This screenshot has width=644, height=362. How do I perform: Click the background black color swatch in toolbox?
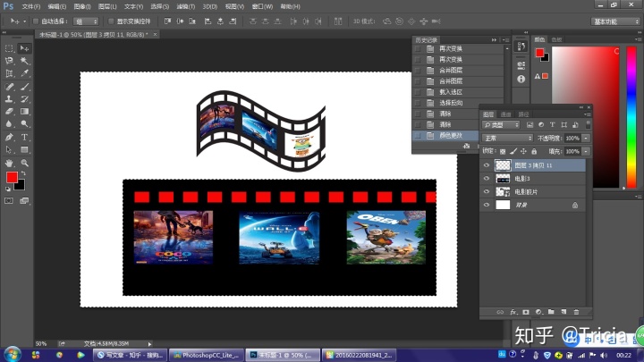21,187
